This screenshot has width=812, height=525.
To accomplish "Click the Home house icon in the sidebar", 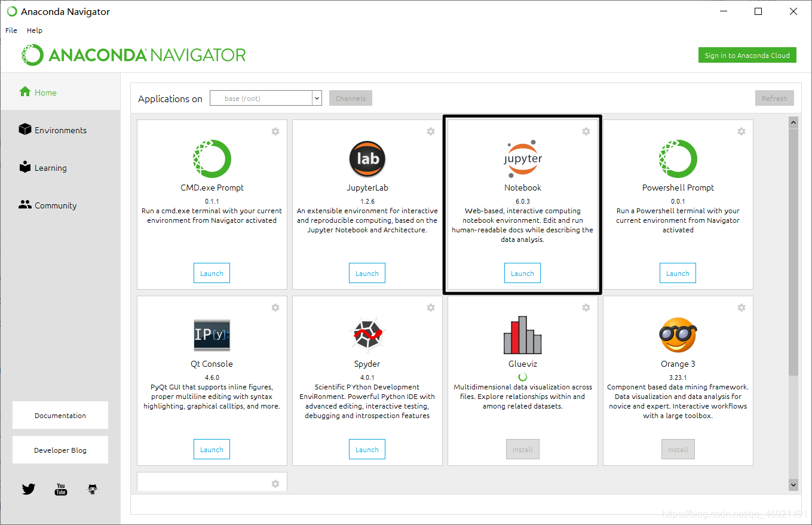I will point(24,92).
